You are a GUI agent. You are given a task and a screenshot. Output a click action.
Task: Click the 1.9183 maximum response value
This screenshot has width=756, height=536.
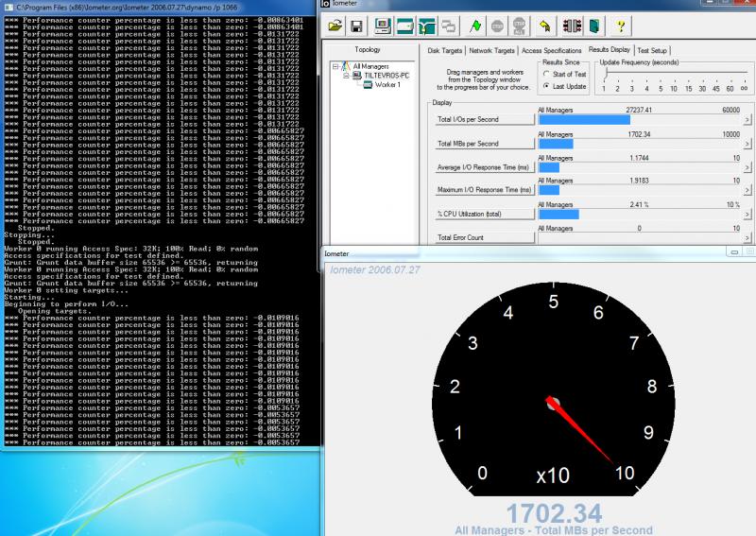pos(639,181)
